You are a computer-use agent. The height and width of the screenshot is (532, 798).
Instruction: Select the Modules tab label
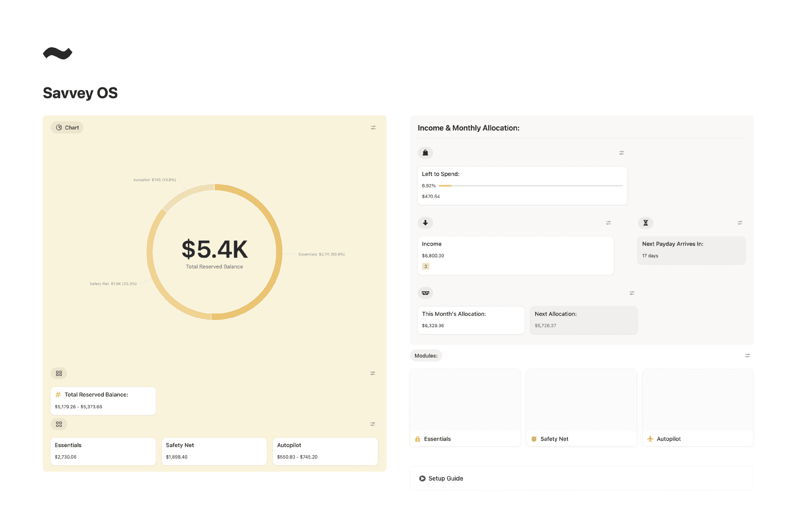426,356
